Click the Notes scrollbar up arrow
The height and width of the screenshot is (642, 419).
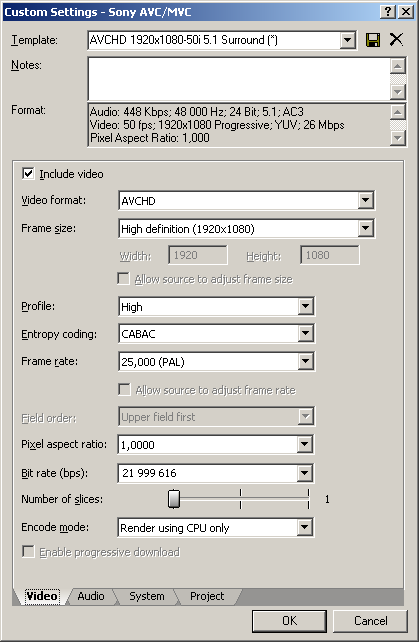tap(398, 66)
